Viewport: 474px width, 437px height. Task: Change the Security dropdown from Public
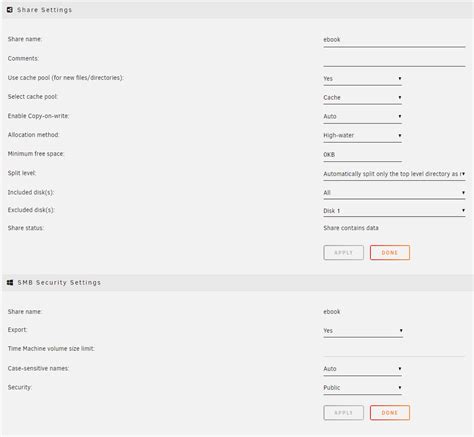tap(362, 388)
